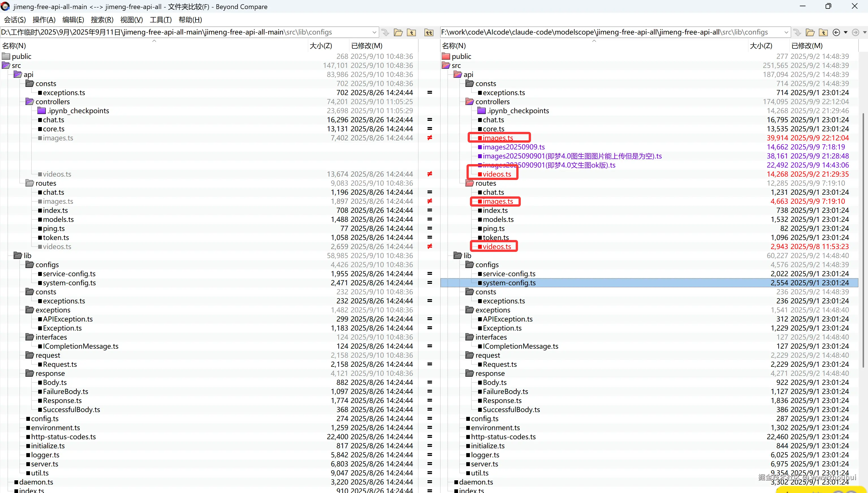This screenshot has width=868, height=493.
Task: Sort right pane by 大小(Z) column header
Action: 768,46
